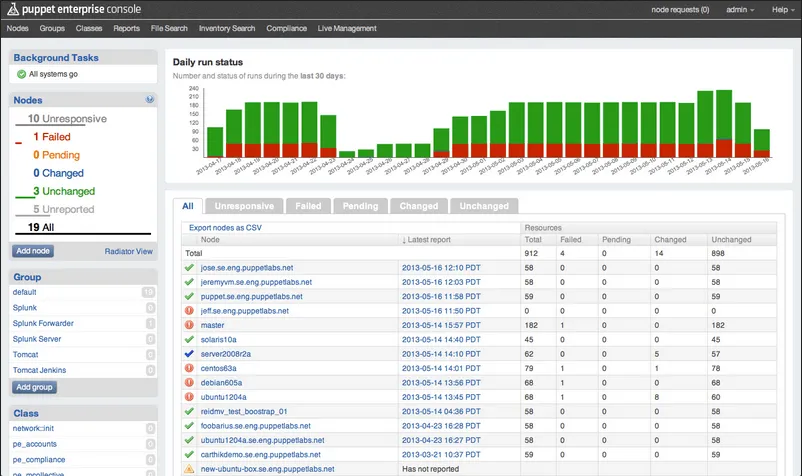The height and width of the screenshot is (476, 802).
Task: Click the All systems go status icon
Action: click(21, 74)
